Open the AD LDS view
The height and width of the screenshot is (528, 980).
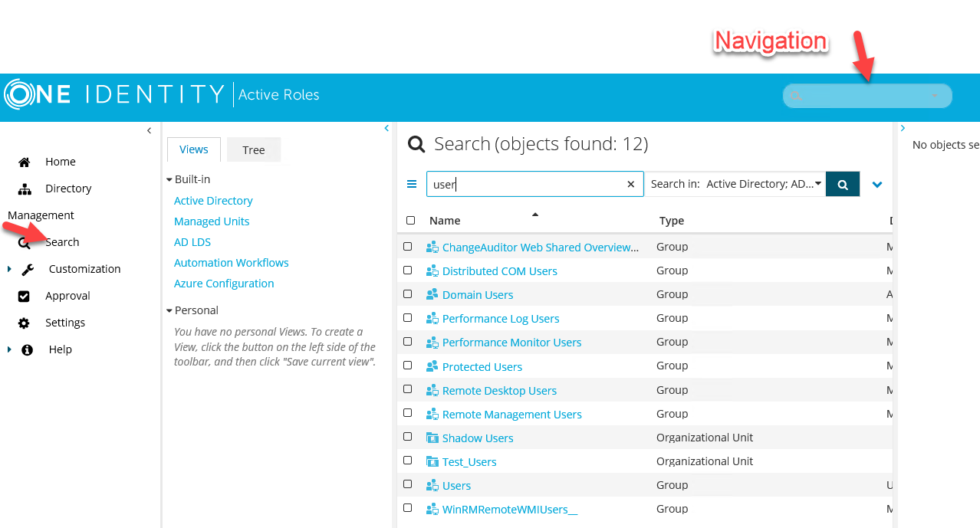[192, 242]
